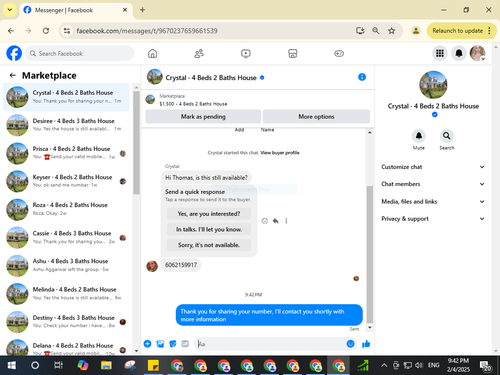Click Relaunch to update button

click(457, 31)
